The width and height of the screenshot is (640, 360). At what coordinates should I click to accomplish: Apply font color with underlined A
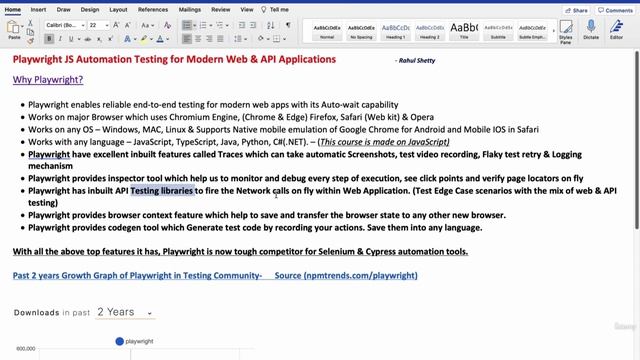tap(160, 39)
